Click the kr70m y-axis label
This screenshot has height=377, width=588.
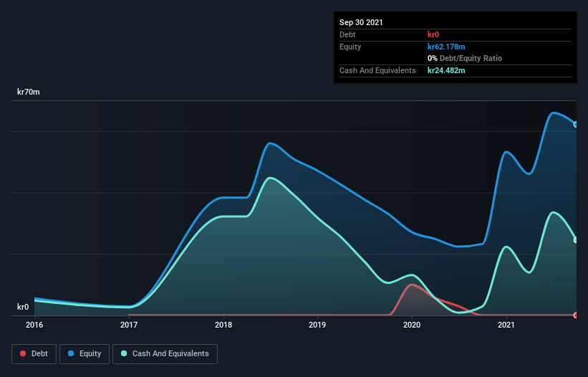pyautogui.click(x=29, y=92)
